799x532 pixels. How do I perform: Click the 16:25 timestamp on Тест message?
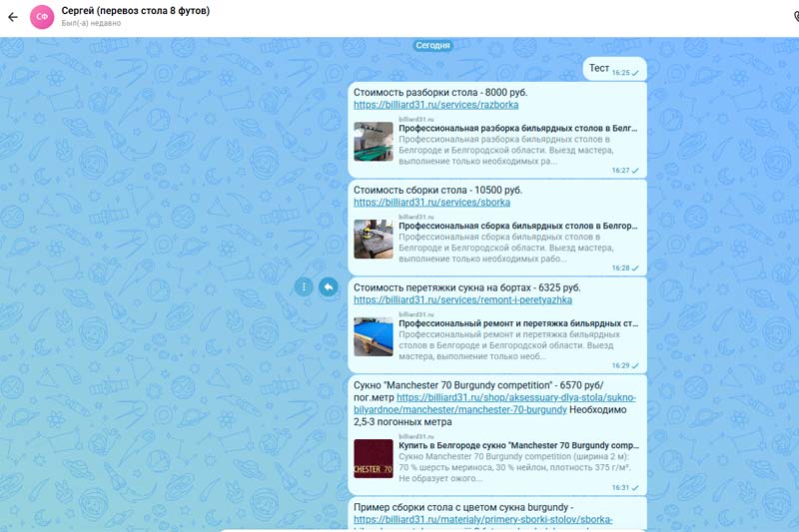(620, 73)
